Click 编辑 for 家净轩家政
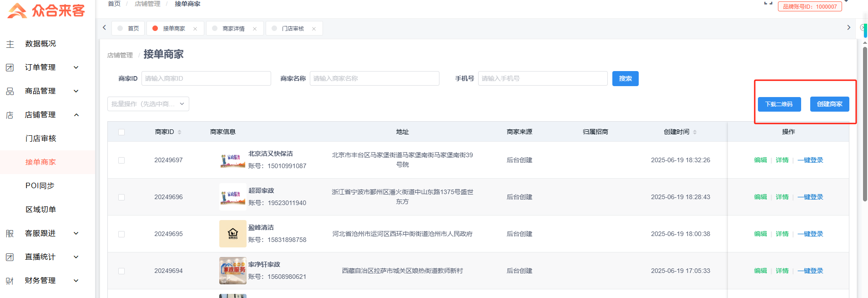This screenshot has height=298, width=868. (x=761, y=271)
